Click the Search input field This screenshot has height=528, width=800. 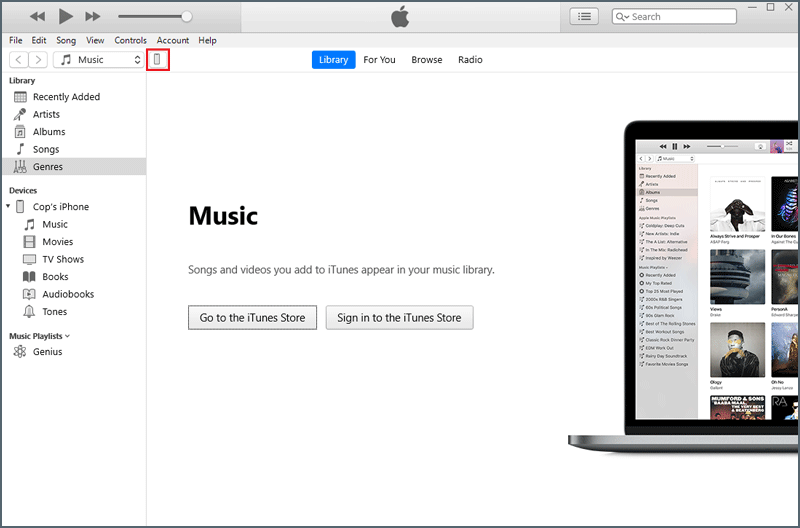click(x=674, y=17)
